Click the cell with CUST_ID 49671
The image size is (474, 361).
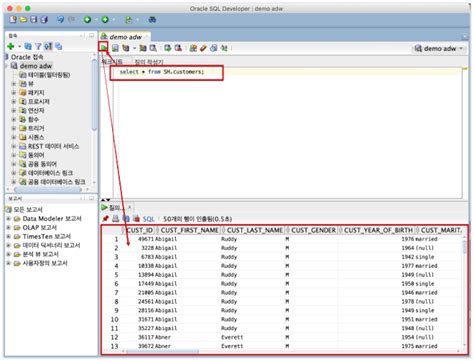pyautogui.click(x=146, y=239)
